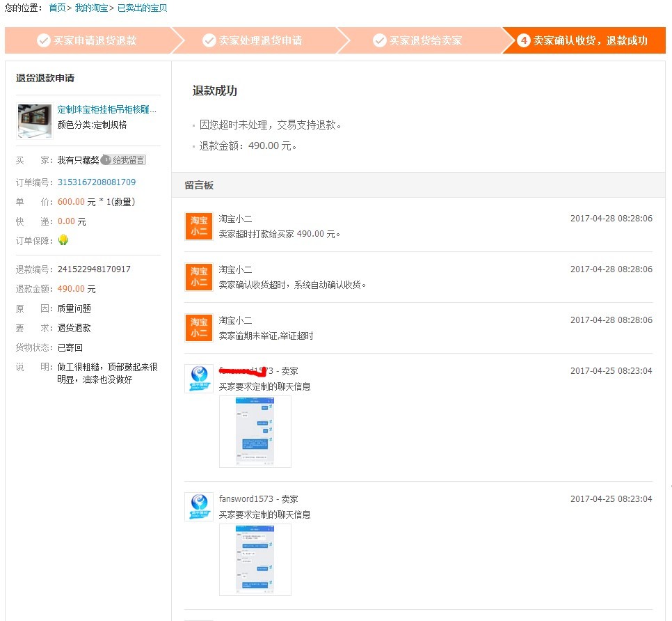
Task: Open second chat screenshot under fansword1573
Action: click(255, 560)
